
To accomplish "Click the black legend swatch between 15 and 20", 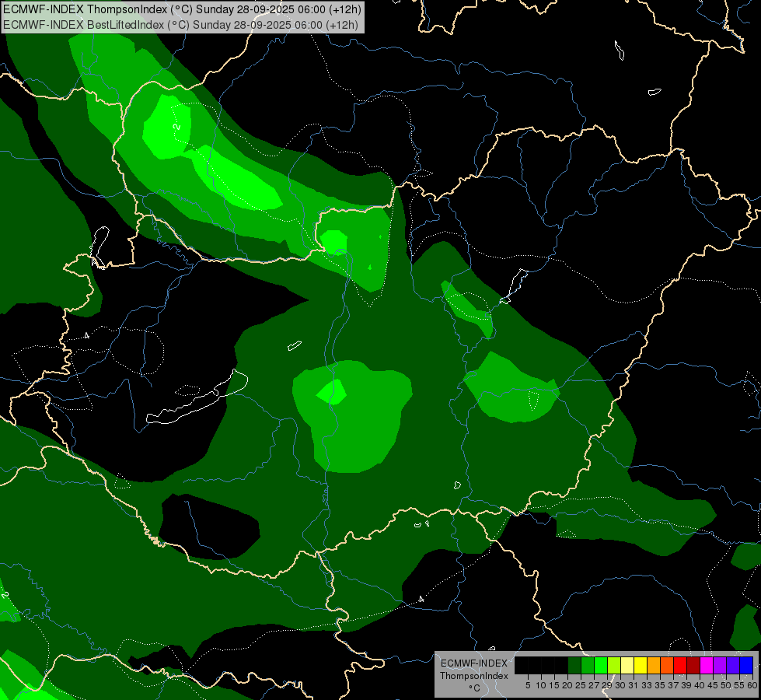I will point(561,665).
